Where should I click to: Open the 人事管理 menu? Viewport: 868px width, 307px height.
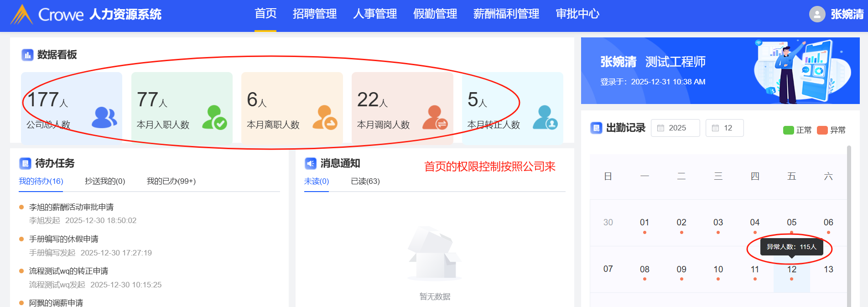point(375,14)
